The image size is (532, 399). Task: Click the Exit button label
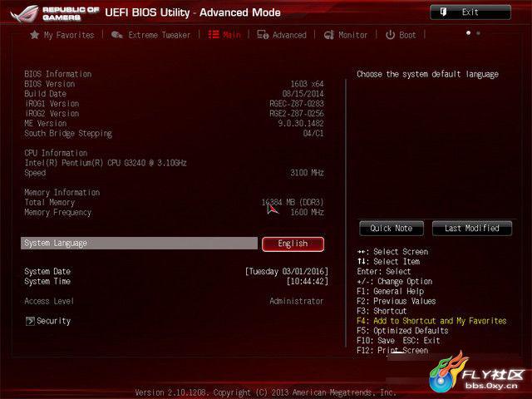470,12
